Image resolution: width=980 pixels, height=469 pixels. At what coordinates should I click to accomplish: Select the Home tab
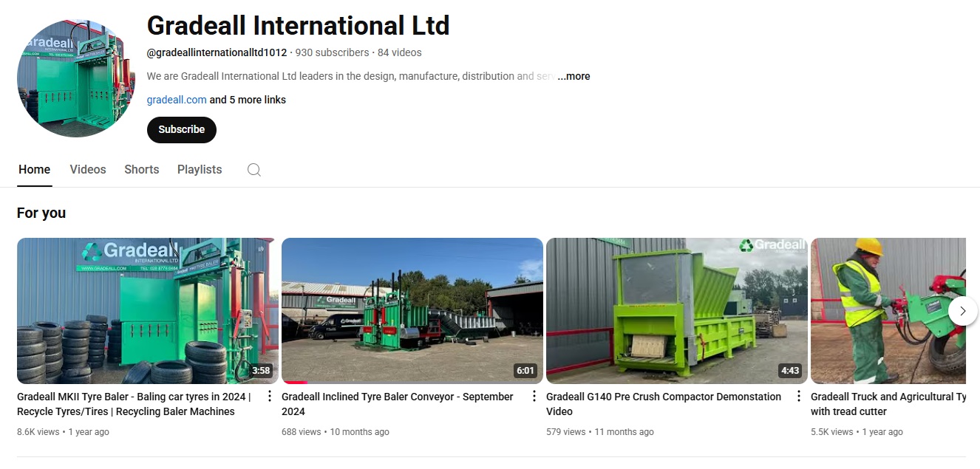tap(34, 169)
